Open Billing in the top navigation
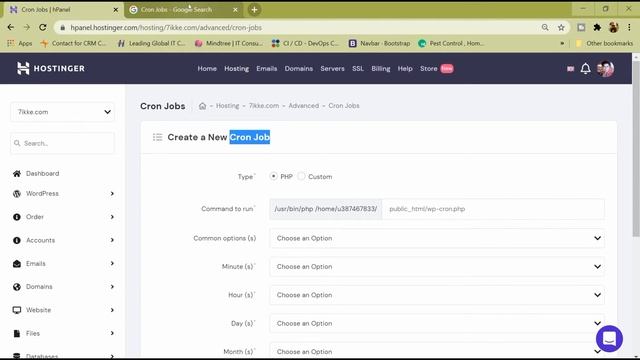 point(381,69)
